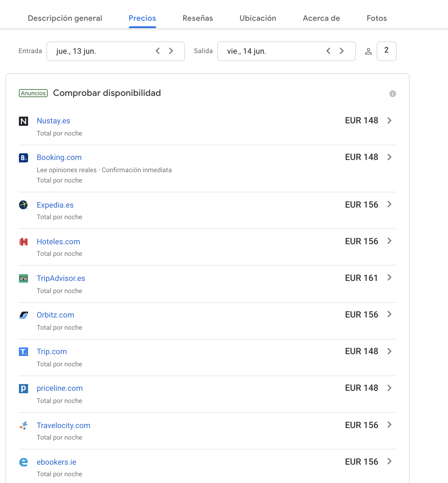This screenshot has width=448, height=483.
Task: Click the guest count field
Action: [386, 51]
